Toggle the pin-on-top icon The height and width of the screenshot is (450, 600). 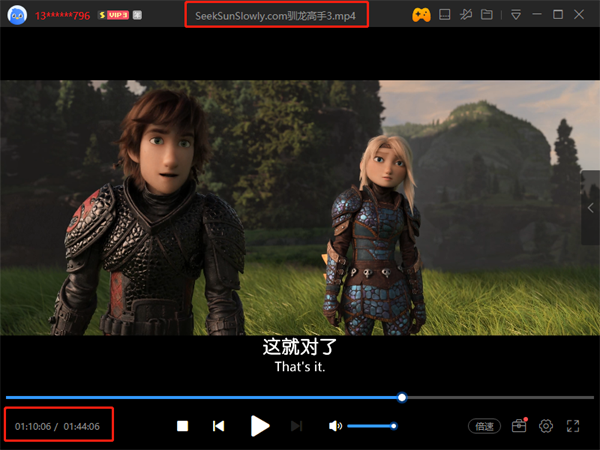click(x=466, y=15)
